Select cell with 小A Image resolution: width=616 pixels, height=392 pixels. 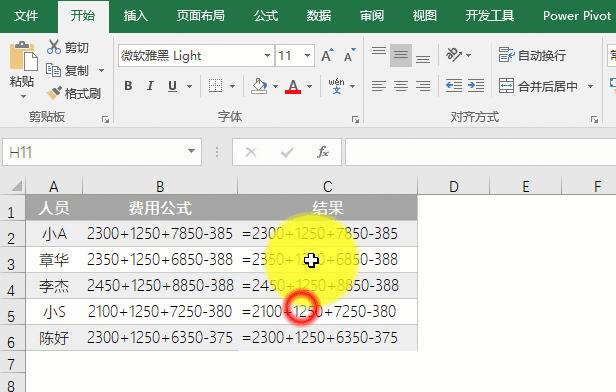(54, 234)
